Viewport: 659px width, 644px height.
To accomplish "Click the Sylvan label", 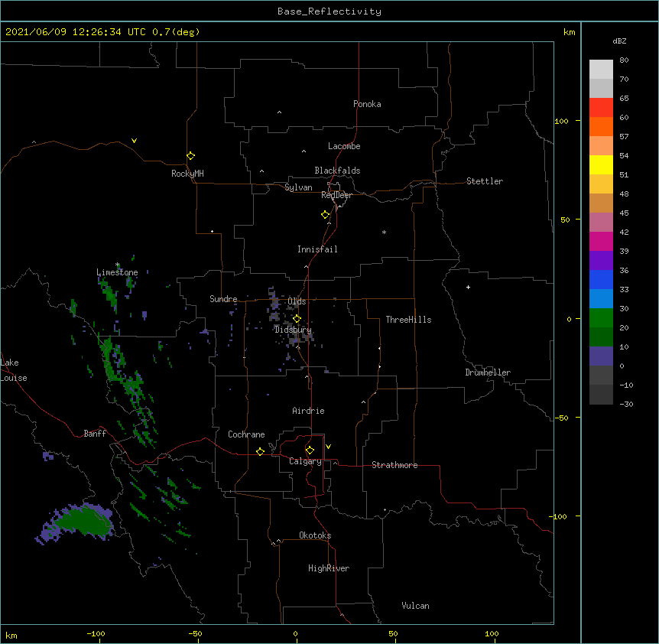I will (x=298, y=187).
